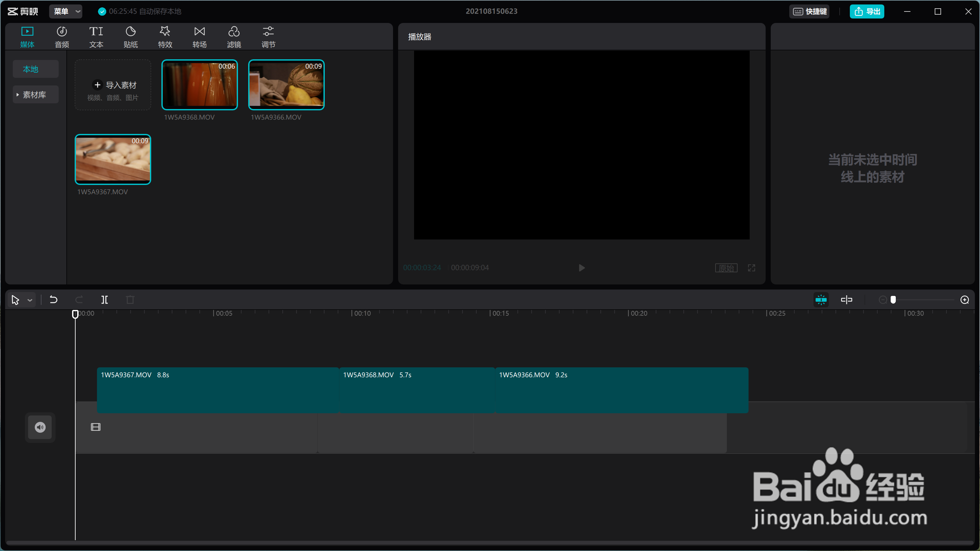Click the 原始 aspect ratio button
This screenshot has height=551, width=980.
pyautogui.click(x=726, y=268)
